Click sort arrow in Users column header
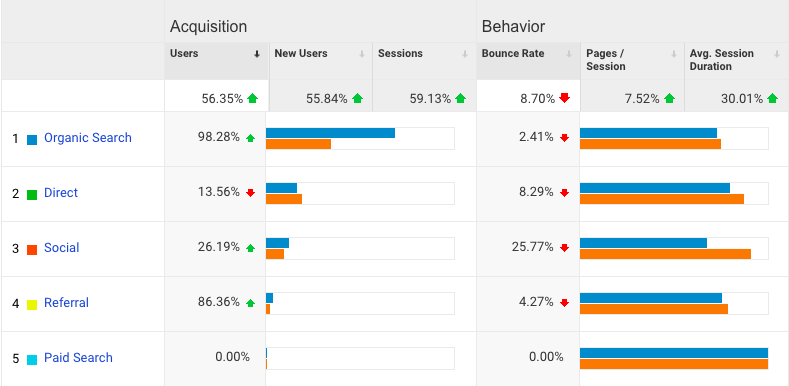 click(x=257, y=54)
